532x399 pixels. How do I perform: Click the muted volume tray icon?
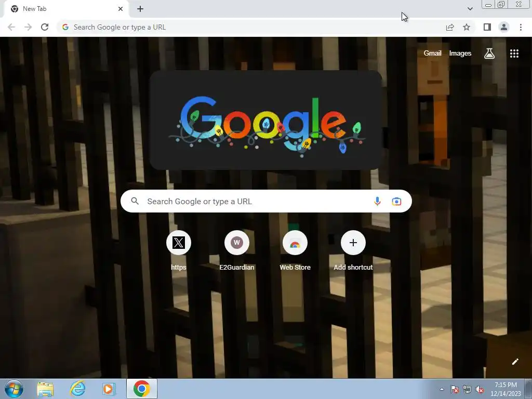click(x=480, y=389)
